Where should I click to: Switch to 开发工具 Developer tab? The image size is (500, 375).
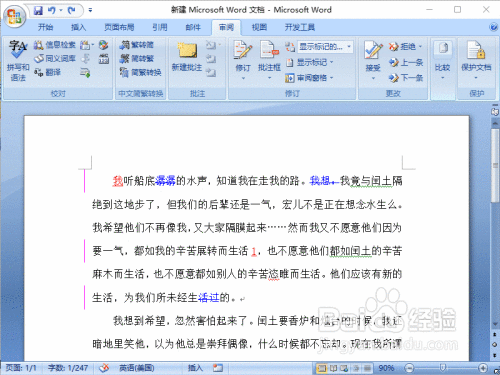[300, 27]
